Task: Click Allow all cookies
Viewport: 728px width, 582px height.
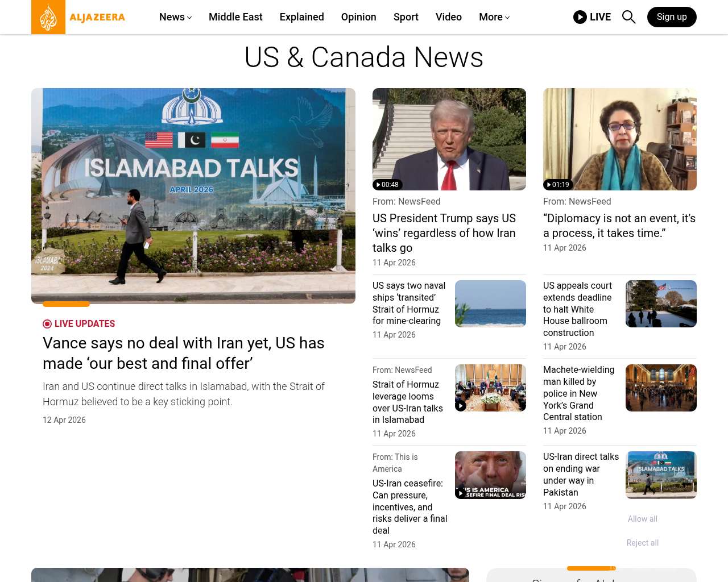Action: (x=642, y=519)
